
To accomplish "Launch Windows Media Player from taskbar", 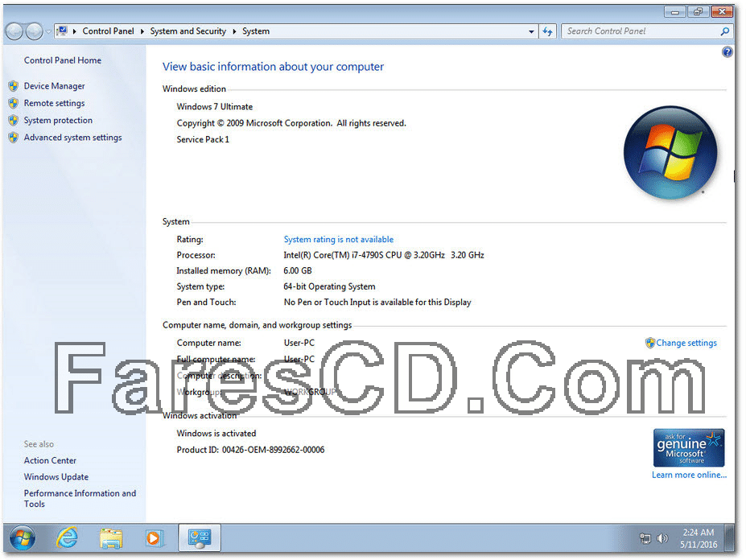I will (x=155, y=538).
